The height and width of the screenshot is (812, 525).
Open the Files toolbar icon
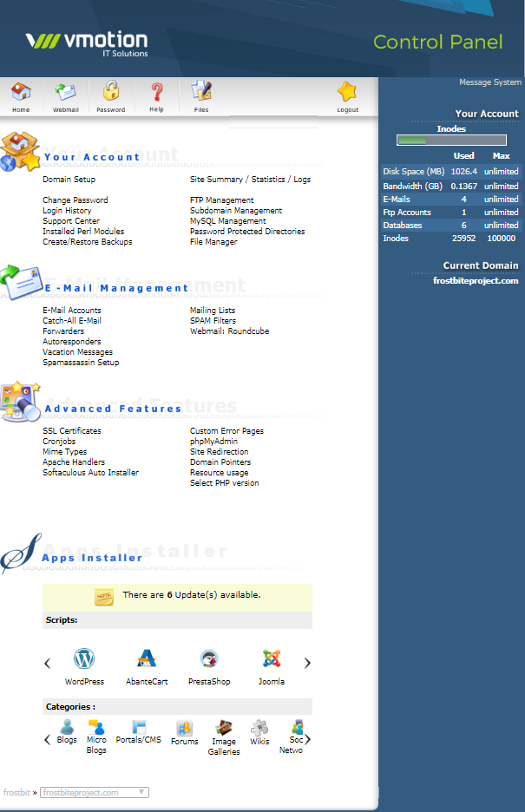(x=201, y=90)
